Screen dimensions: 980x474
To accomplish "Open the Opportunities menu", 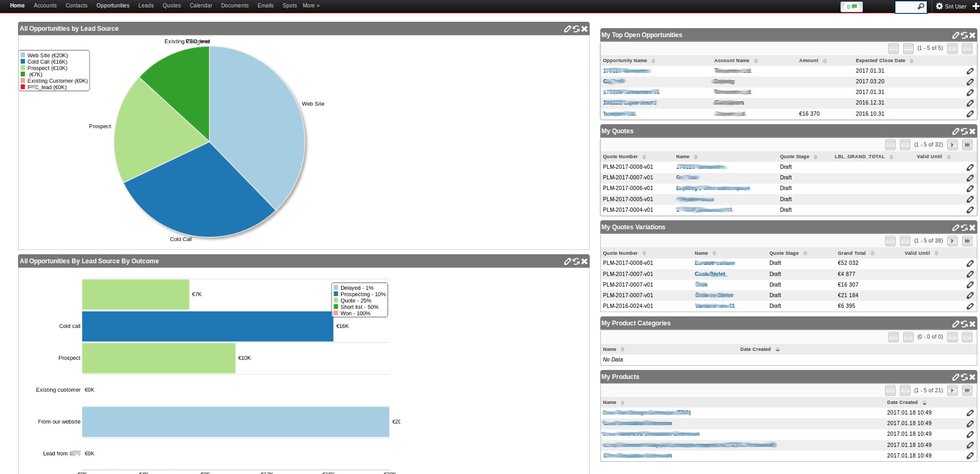I will [112, 6].
